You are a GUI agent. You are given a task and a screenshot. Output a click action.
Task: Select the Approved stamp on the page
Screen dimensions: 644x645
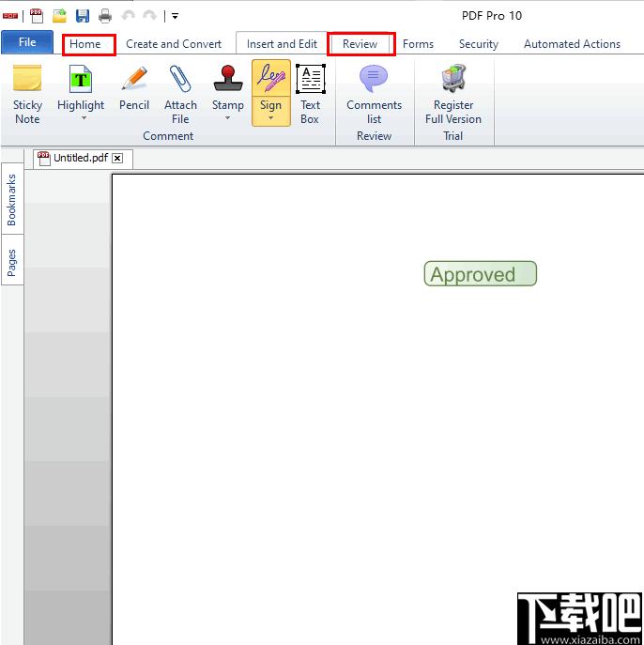481,273
